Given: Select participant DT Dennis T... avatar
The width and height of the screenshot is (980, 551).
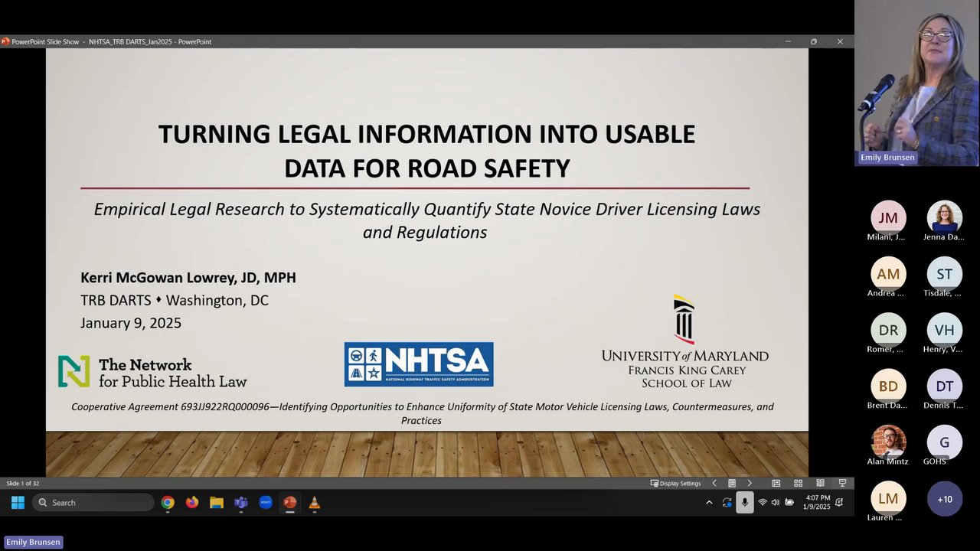Looking at the screenshot, I should tap(945, 386).
